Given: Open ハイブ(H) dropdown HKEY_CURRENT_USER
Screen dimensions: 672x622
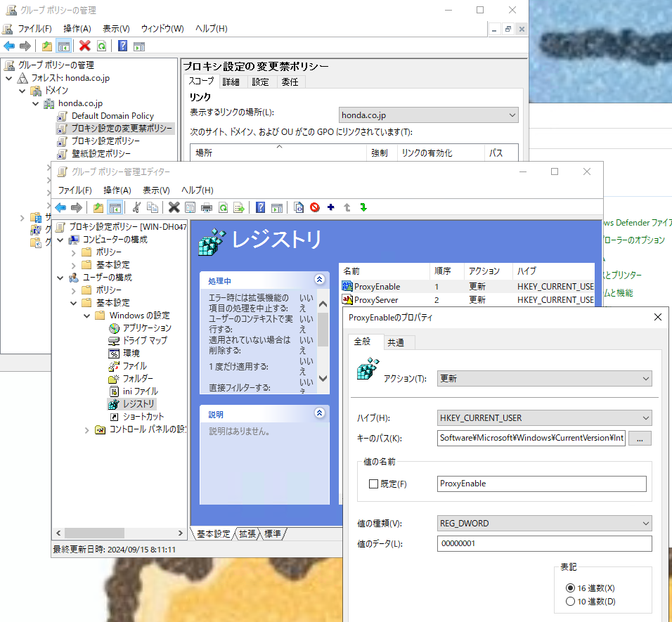Looking at the screenshot, I should 544,418.
